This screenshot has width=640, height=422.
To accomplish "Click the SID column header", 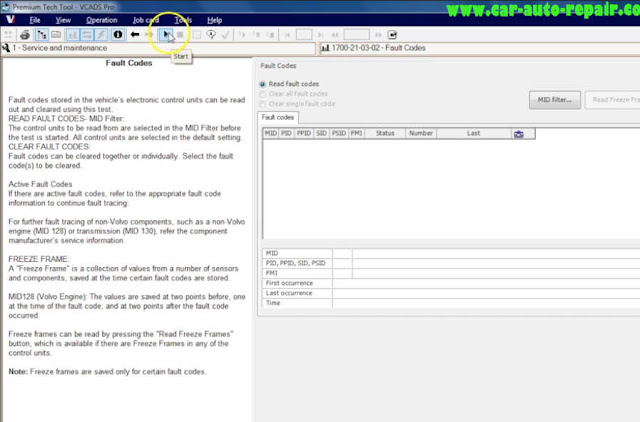I will tap(321, 133).
